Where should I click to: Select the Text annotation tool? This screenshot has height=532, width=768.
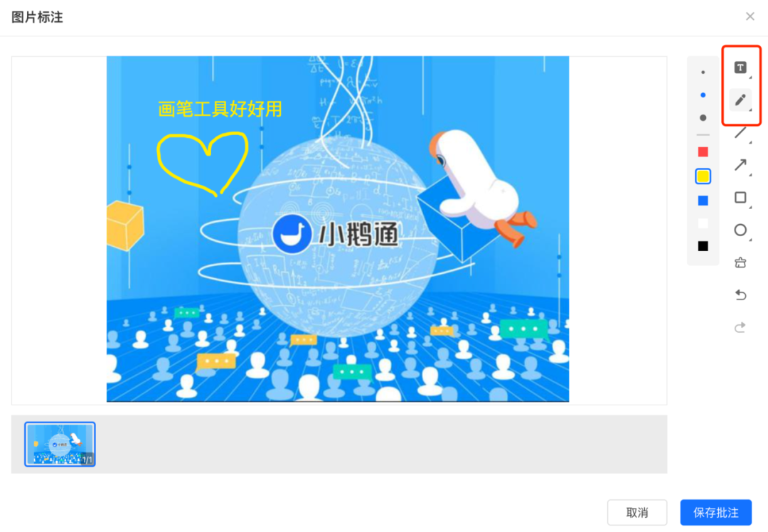740,68
